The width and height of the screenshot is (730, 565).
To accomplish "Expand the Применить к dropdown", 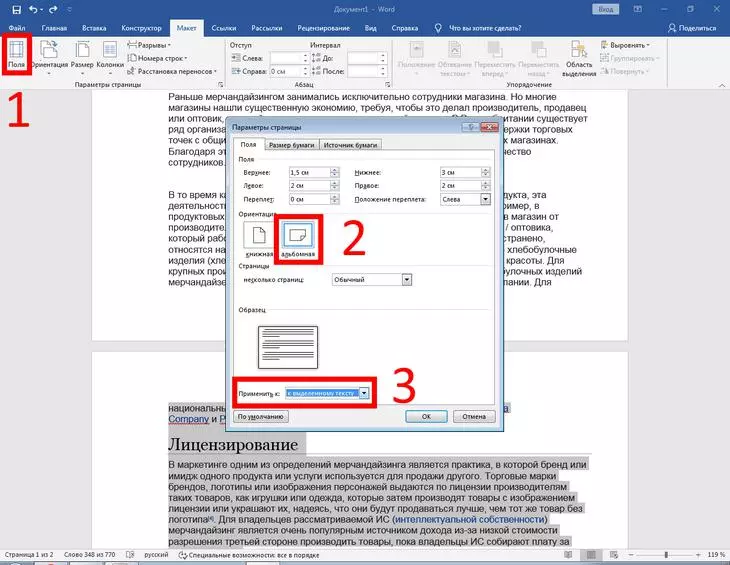I will [x=364, y=394].
